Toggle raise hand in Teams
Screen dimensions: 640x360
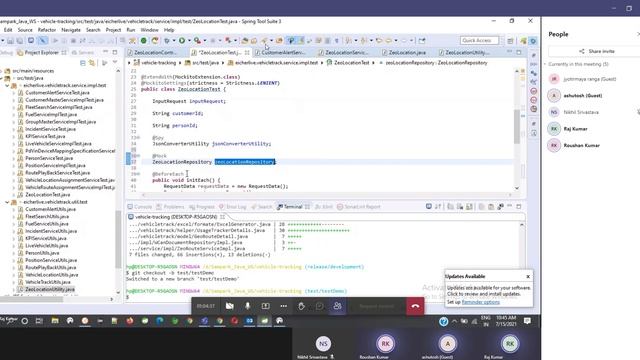click(x=301, y=306)
